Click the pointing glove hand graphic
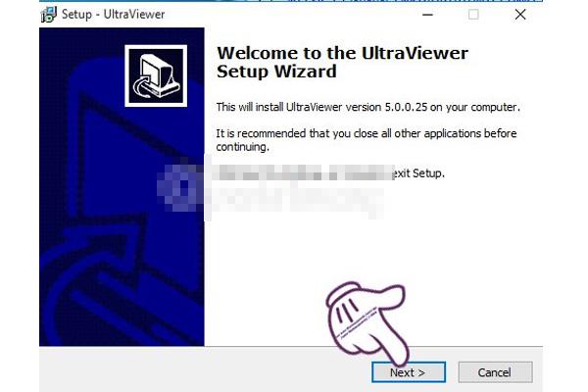The width and height of the screenshot is (588, 392). (x=367, y=320)
